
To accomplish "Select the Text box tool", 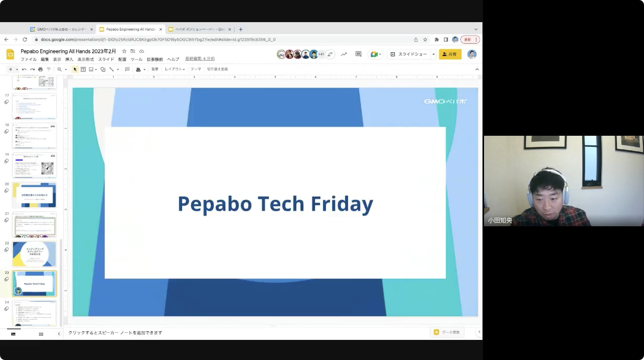I will pyautogui.click(x=83, y=69).
